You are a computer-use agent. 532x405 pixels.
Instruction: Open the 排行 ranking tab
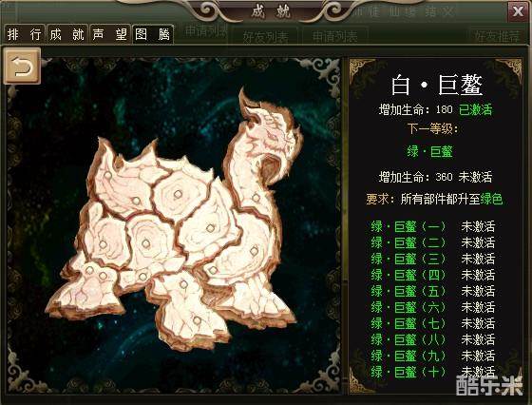click(24, 34)
